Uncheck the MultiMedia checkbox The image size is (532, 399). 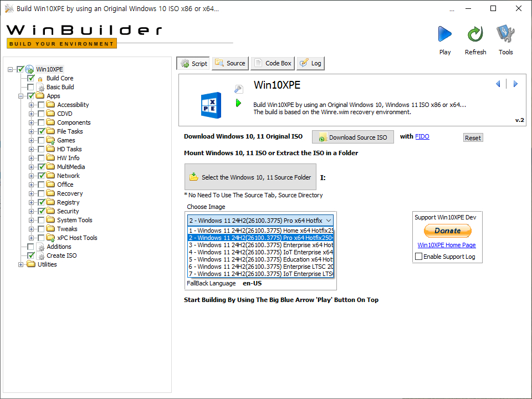coord(41,167)
